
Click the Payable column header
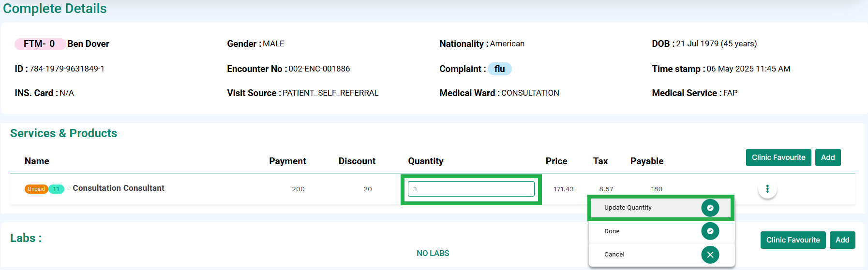coord(647,161)
